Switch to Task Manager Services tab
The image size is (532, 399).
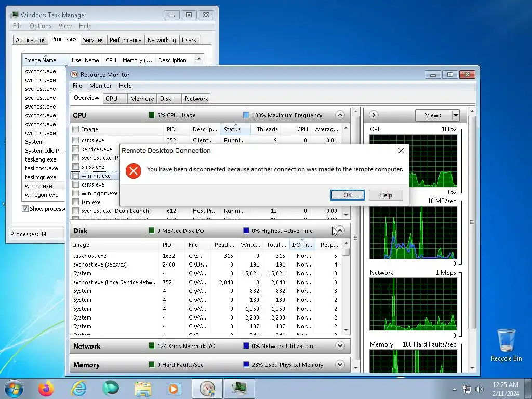[94, 40]
